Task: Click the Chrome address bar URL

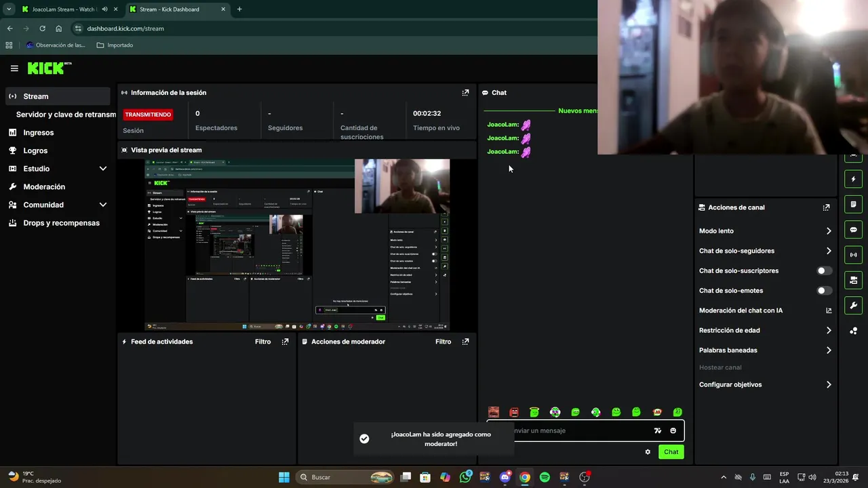Action: coord(125,28)
